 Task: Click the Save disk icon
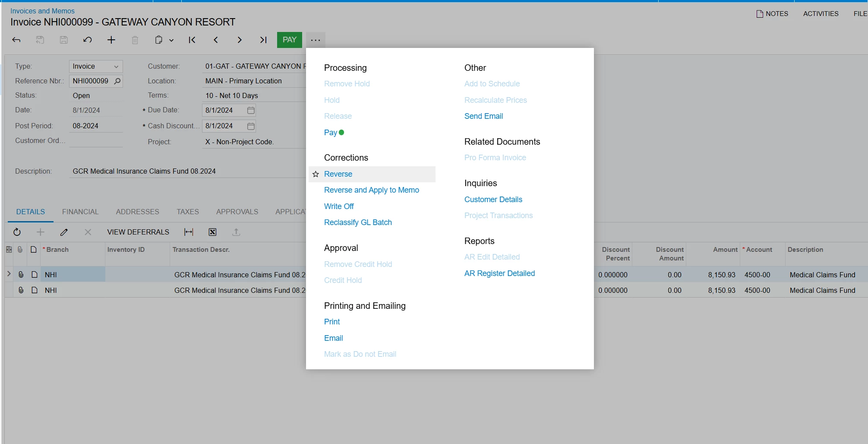click(x=63, y=40)
